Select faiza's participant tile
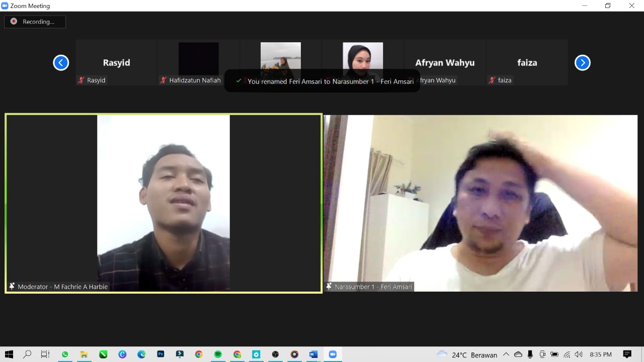This screenshot has width=644, height=362. coord(527,63)
